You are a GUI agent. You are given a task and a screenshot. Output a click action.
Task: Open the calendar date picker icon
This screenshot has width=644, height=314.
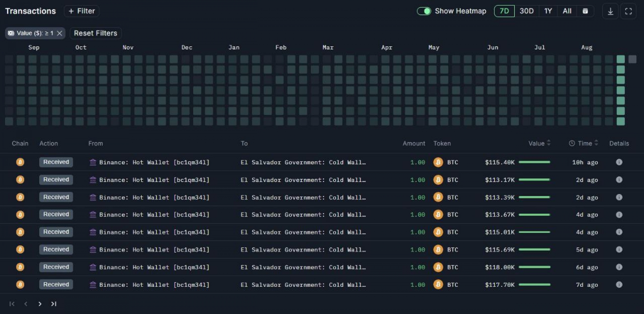[585, 11]
